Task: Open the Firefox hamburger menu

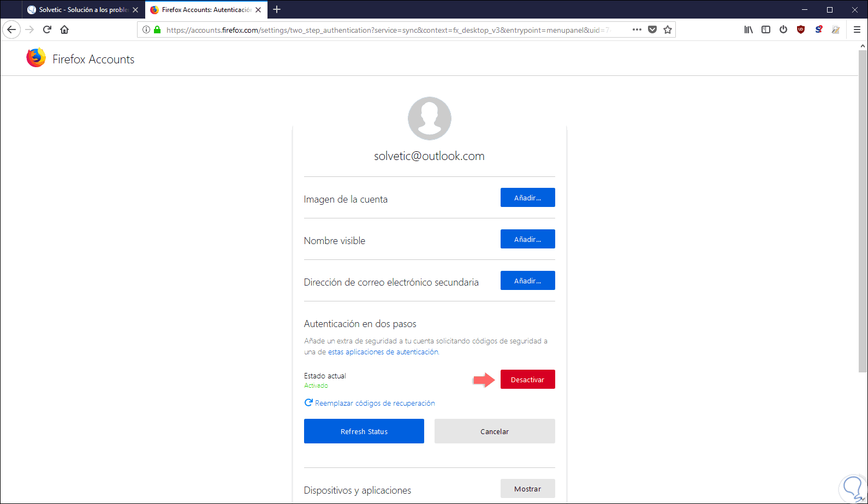Action: pos(857,29)
